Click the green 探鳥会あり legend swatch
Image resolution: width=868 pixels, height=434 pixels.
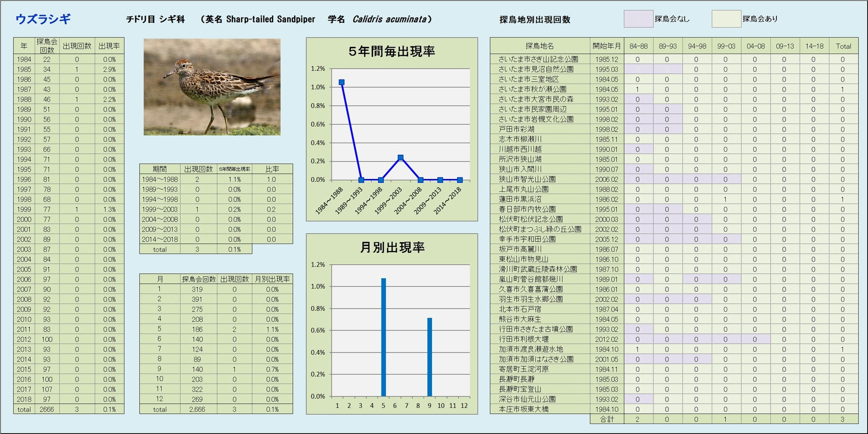pyautogui.click(x=726, y=19)
